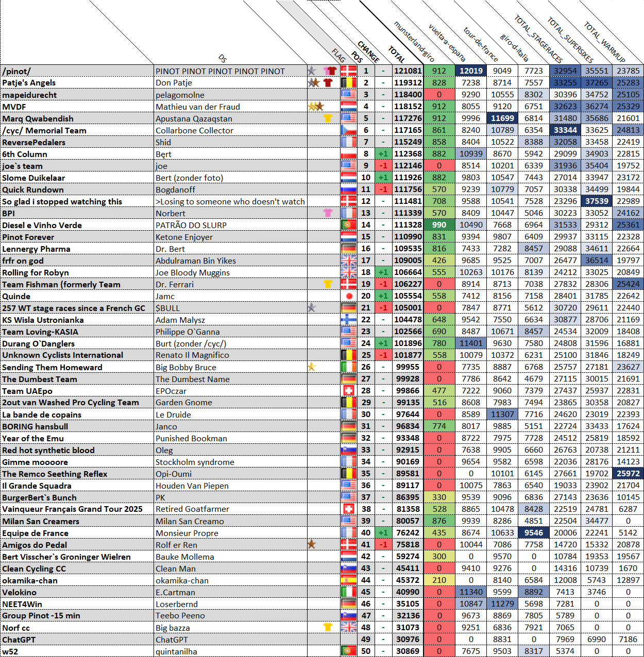Click the yellow star for Sending Them Homeward
Screen dimensions: 644x657
tap(311, 367)
